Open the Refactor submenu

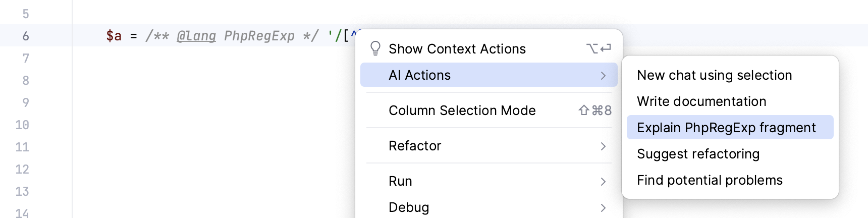click(415, 146)
